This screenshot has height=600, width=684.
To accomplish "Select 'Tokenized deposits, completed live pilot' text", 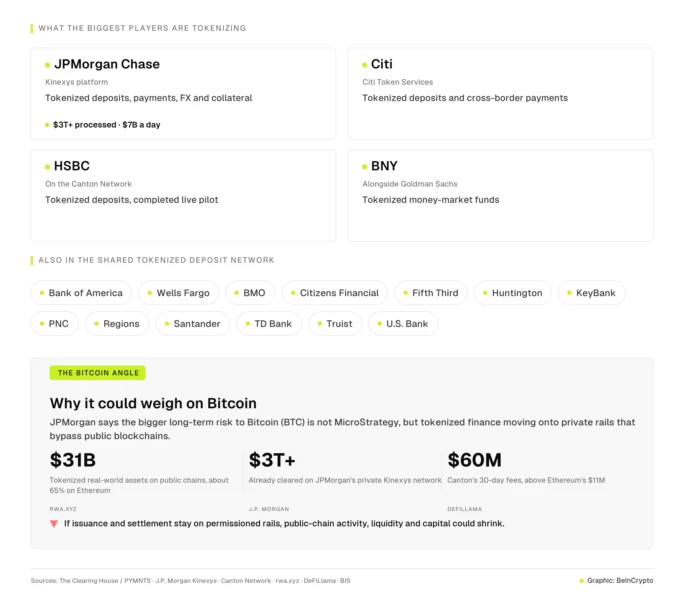I will click(x=131, y=200).
